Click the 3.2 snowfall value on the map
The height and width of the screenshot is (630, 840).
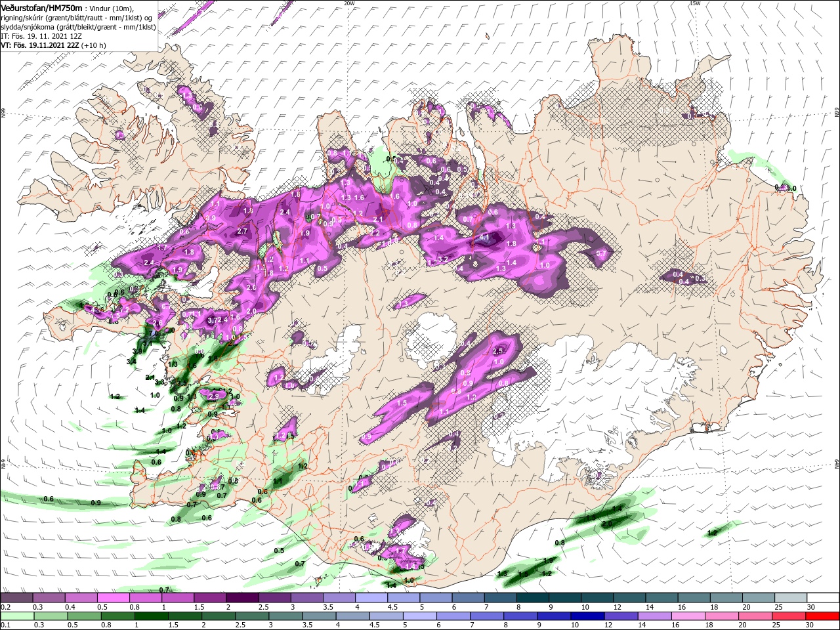pos(442,259)
